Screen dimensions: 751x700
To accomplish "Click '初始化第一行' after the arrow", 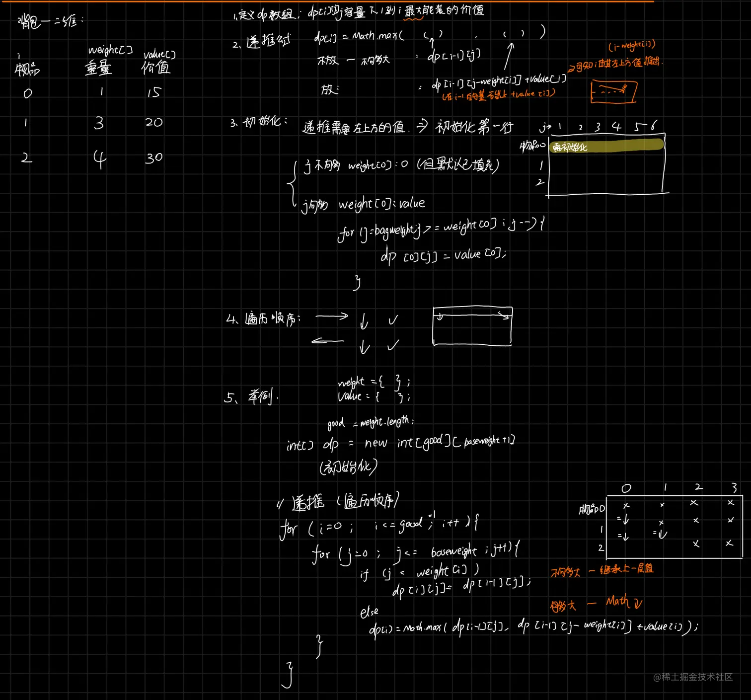I will [474, 127].
